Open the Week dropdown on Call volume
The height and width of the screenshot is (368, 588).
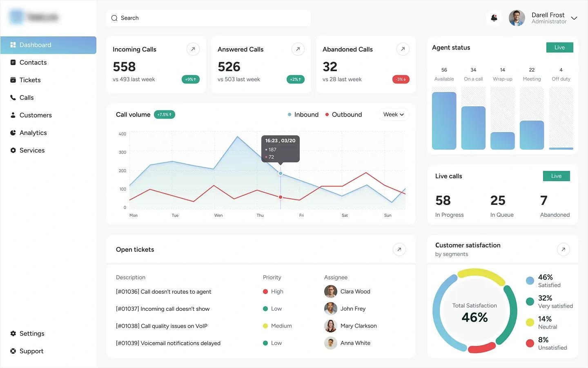click(x=393, y=114)
